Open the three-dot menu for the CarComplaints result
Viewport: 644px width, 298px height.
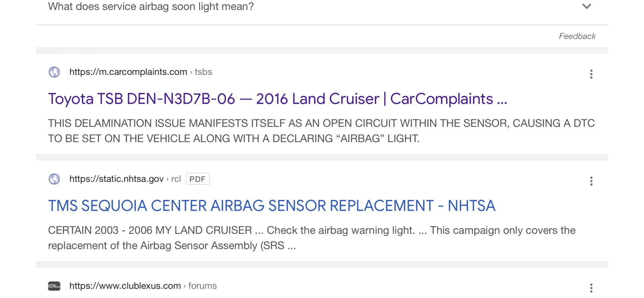tap(591, 74)
